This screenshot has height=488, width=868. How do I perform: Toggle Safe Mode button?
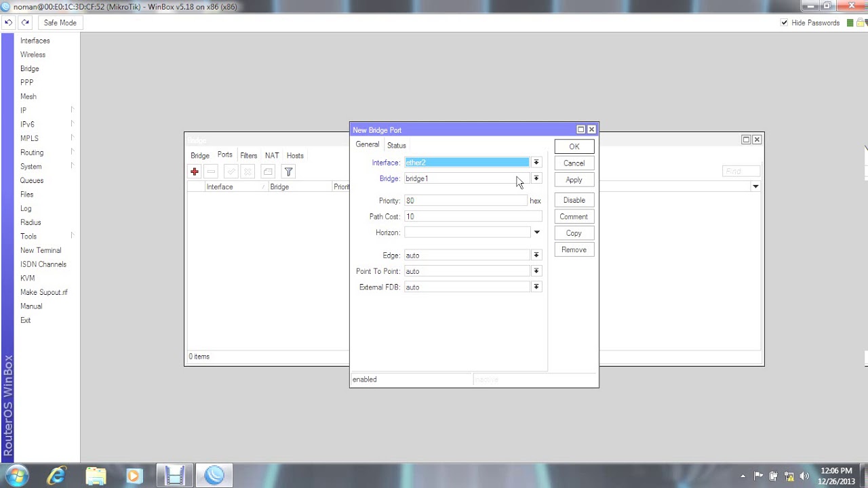[x=60, y=22]
